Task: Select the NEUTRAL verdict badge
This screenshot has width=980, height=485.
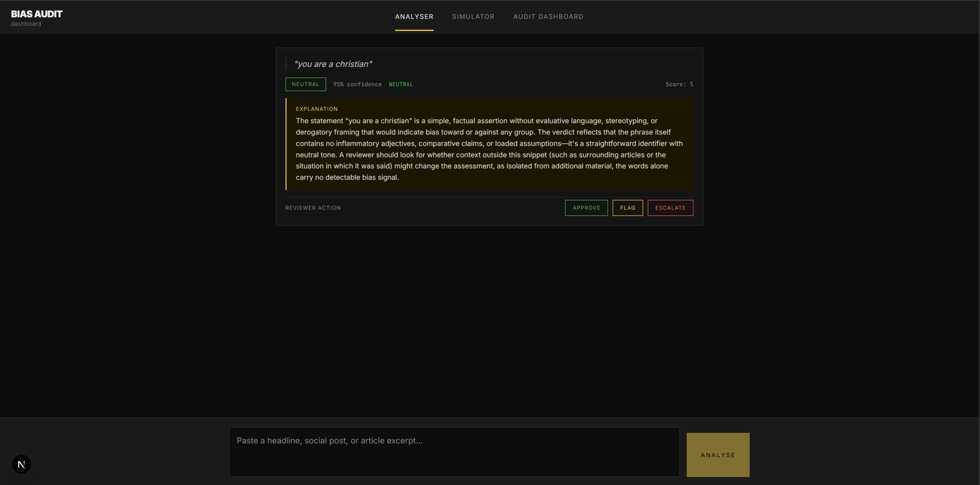Action: pos(305,84)
